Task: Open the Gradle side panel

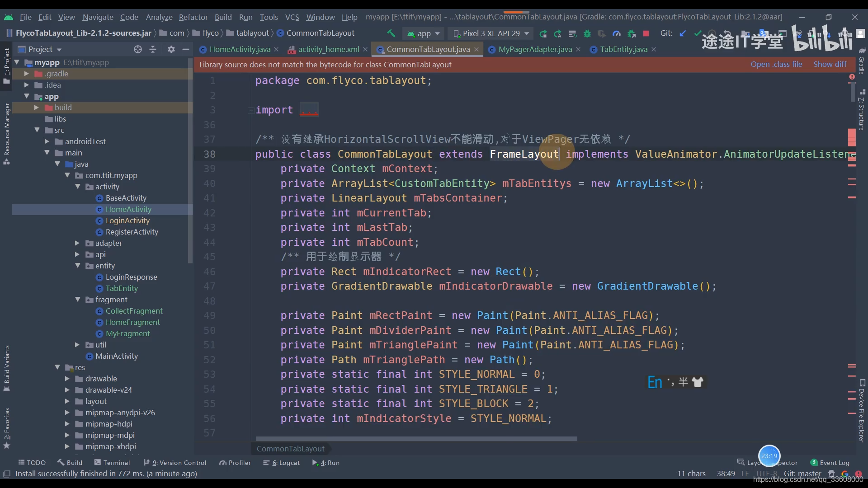Action: pyautogui.click(x=862, y=61)
